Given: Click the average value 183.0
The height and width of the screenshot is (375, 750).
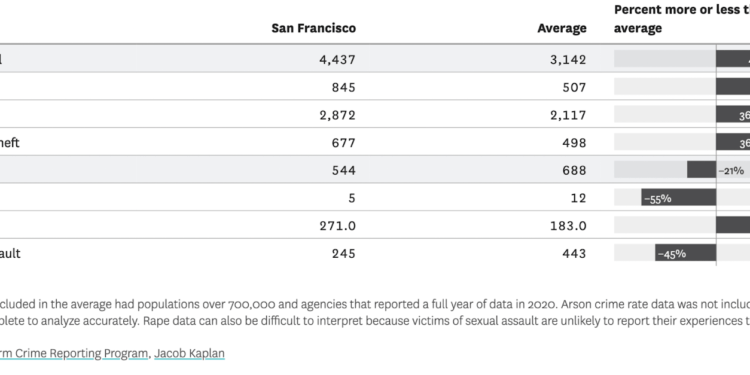Looking at the screenshot, I should tap(568, 225).
